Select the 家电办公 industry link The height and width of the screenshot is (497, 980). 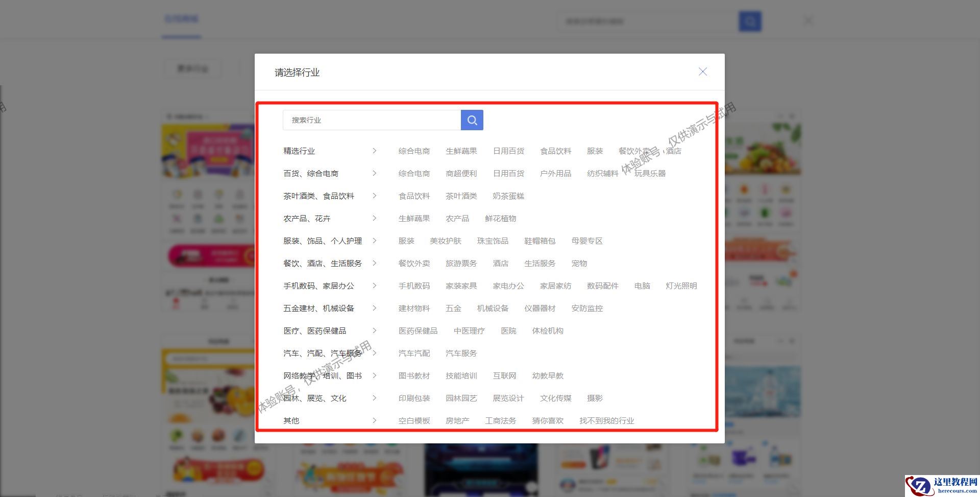pyautogui.click(x=508, y=286)
